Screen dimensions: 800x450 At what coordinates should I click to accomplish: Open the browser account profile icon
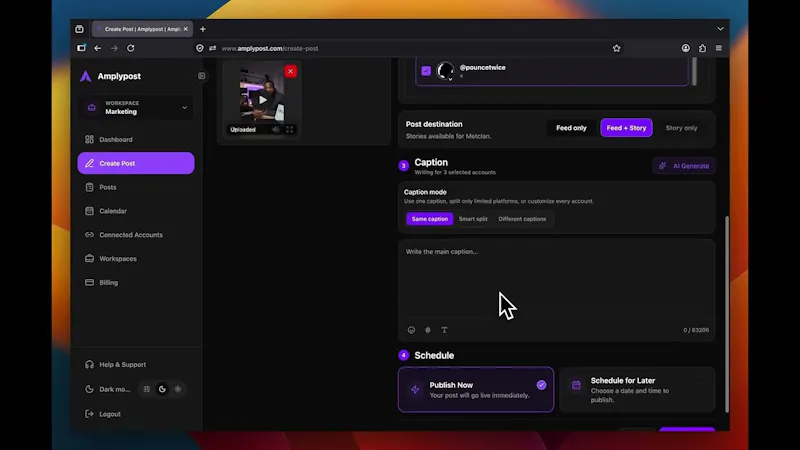pyautogui.click(x=686, y=48)
